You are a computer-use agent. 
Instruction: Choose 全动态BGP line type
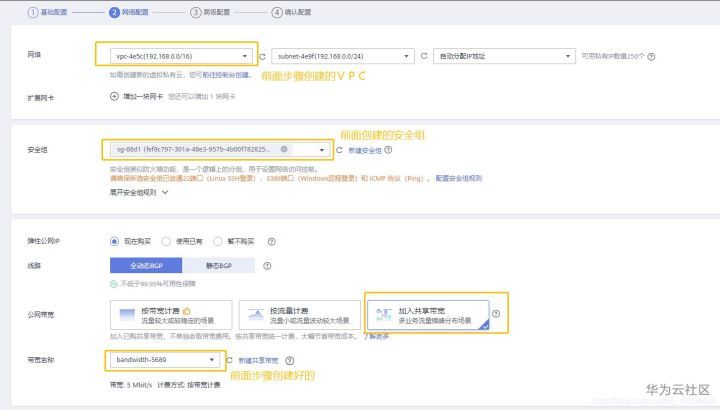[x=146, y=265]
